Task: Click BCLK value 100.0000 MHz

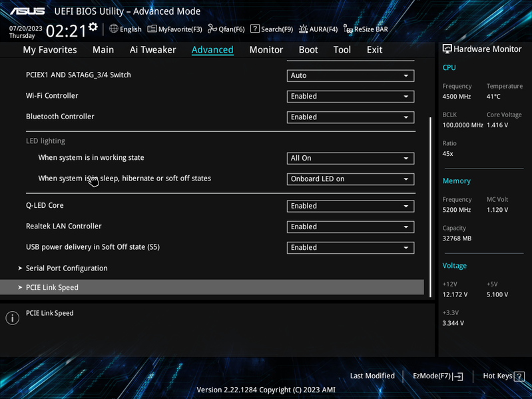Action: point(463,125)
